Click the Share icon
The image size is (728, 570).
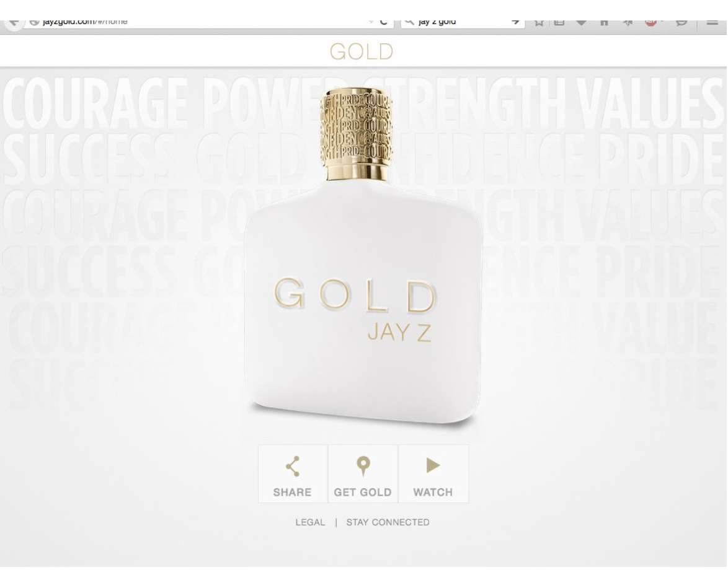[293, 467]
